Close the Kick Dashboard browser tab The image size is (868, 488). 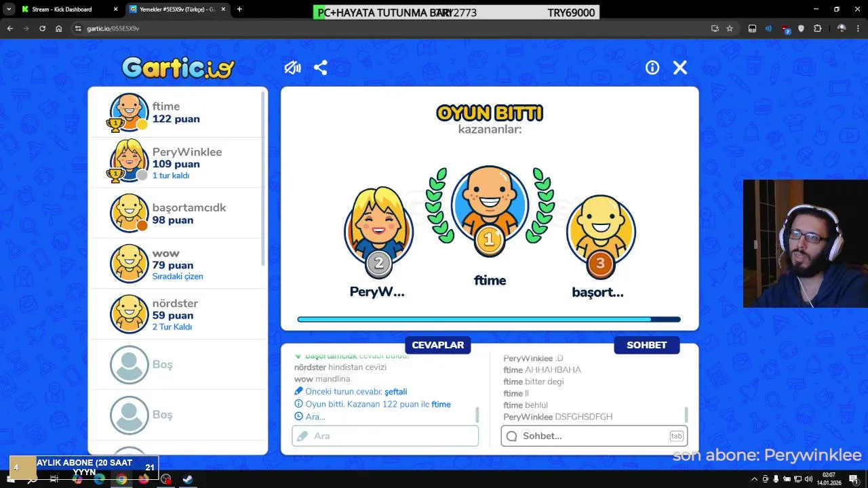[x=115, y=9]
